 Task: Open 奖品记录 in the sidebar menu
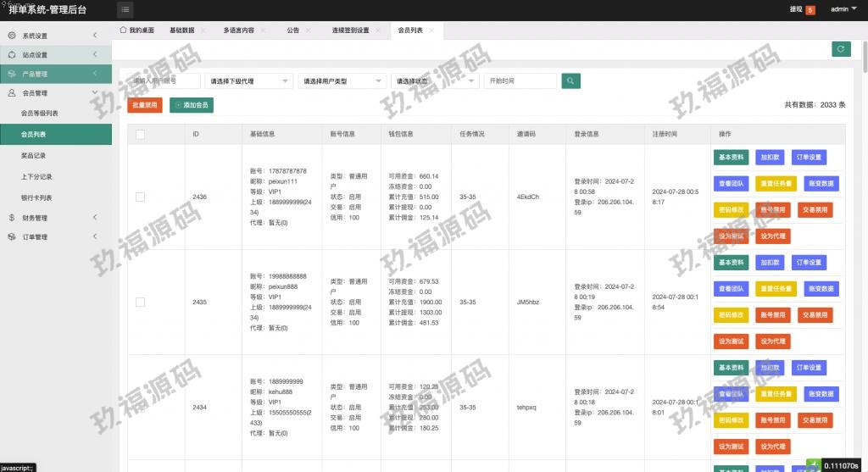click(x=34, y=156)
